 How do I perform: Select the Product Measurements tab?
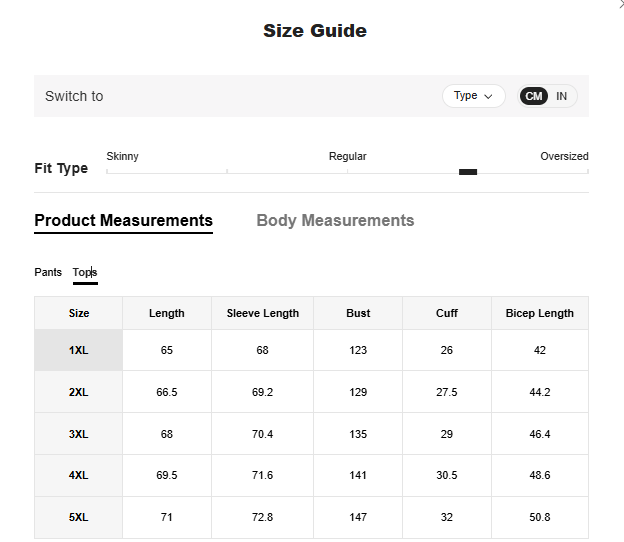coord(123,221)
